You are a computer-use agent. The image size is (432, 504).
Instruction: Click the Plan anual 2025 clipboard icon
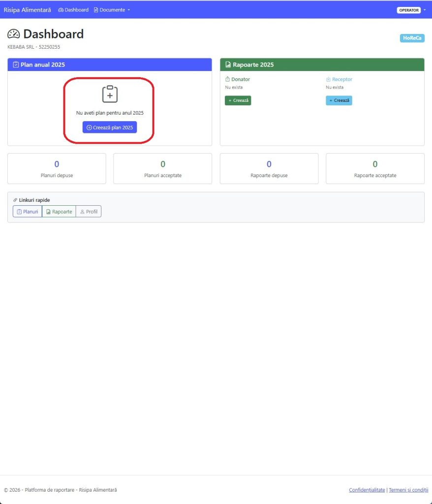[x=16, y=64]
